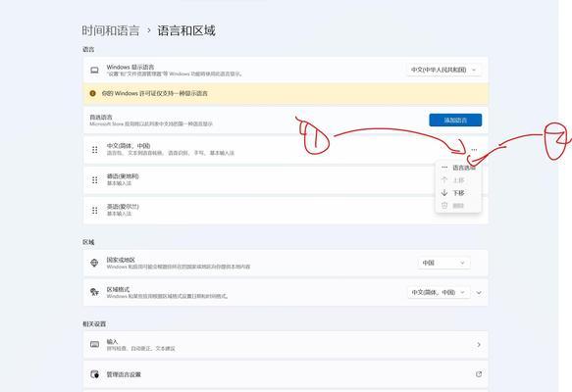Click the 相关设置 section heading
This screenshot has width=572, height=392.
94,323
